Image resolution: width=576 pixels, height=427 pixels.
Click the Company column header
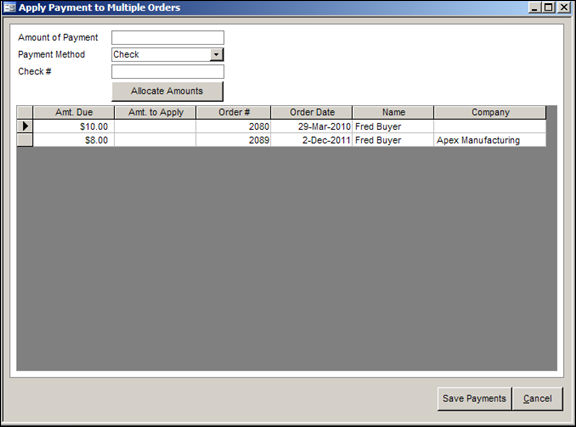(490, 112)
